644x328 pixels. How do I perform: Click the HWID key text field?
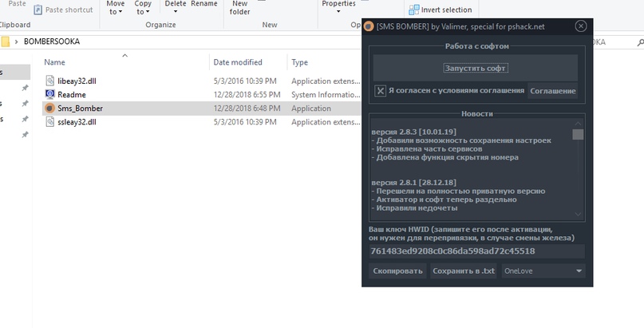tap(476, 251)
